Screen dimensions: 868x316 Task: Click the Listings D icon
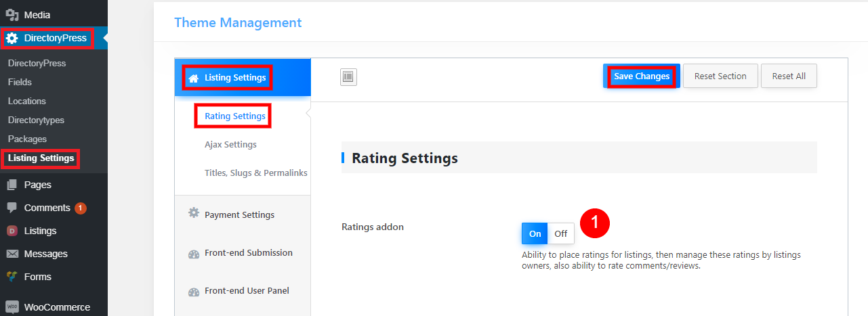[12, 231]
